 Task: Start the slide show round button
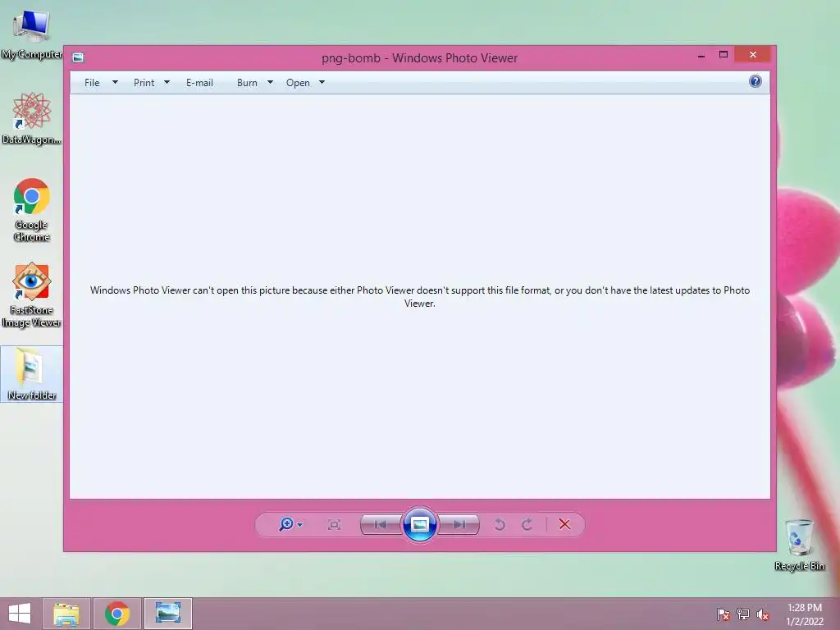(x=419, y=524)
